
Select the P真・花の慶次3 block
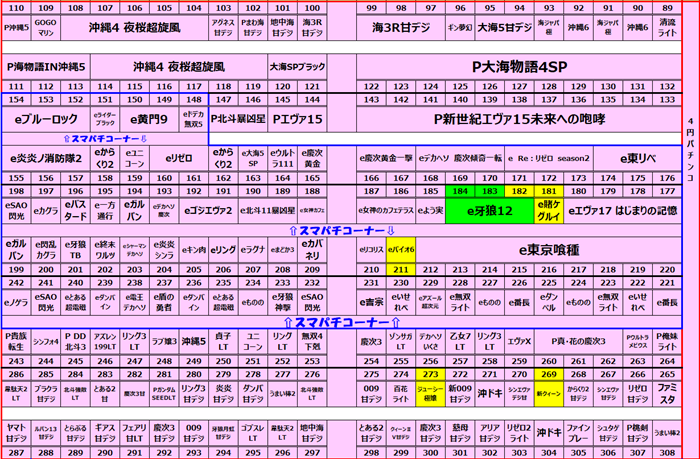[x=578, y=342]
